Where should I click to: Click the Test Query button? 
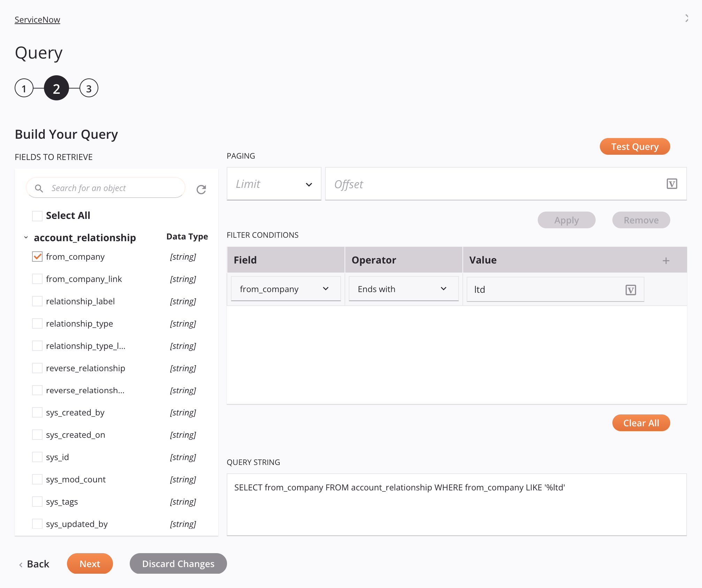pos(635,146)
